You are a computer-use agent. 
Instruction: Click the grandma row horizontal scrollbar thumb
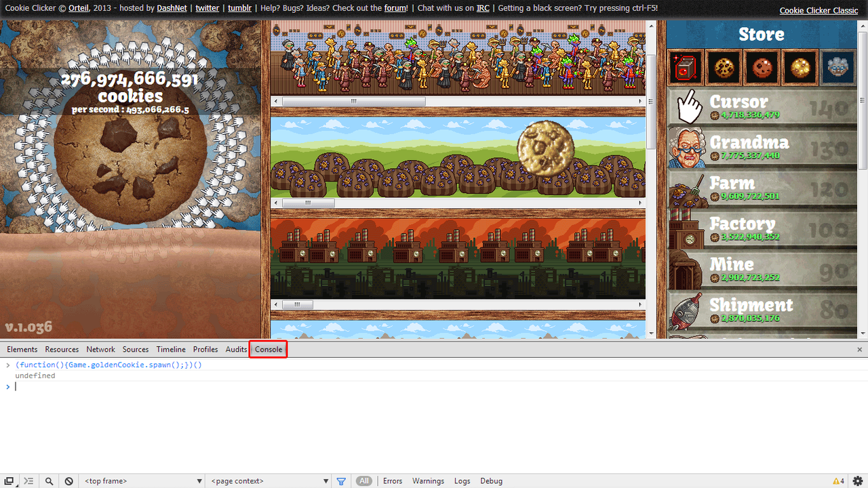click(353, 101)
